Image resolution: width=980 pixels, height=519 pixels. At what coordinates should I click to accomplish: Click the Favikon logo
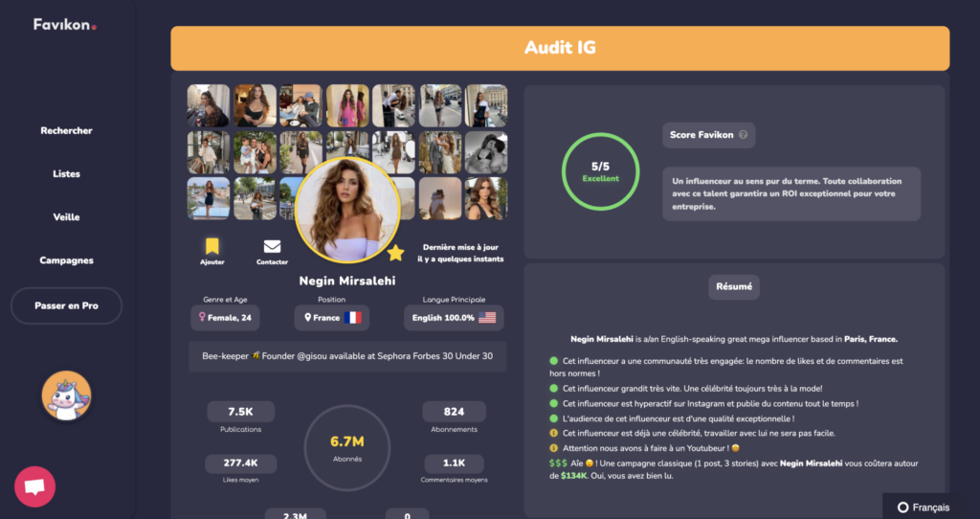[x=65, y=25]
